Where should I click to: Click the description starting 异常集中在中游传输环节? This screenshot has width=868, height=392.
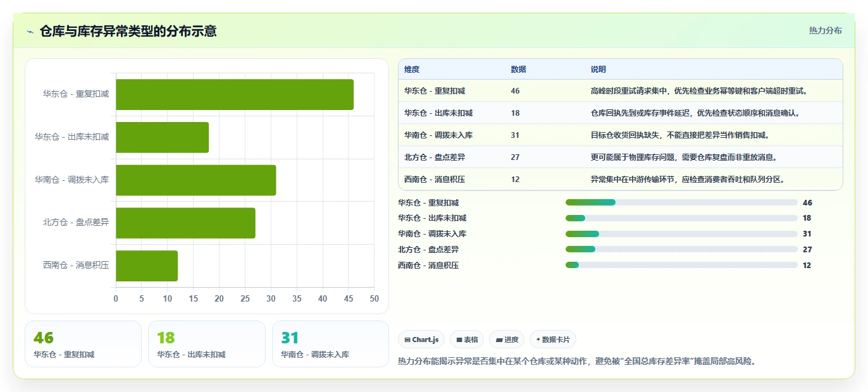(688, 179)
